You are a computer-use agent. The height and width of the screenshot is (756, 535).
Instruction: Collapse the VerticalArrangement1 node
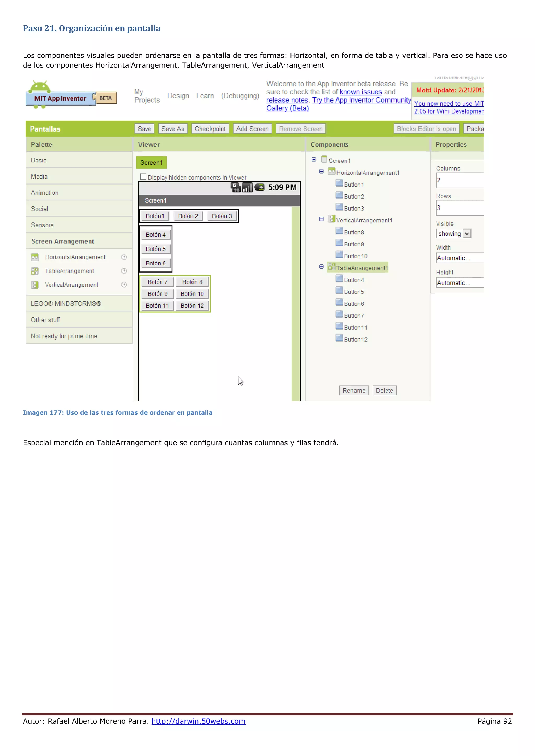coord(322,219)
